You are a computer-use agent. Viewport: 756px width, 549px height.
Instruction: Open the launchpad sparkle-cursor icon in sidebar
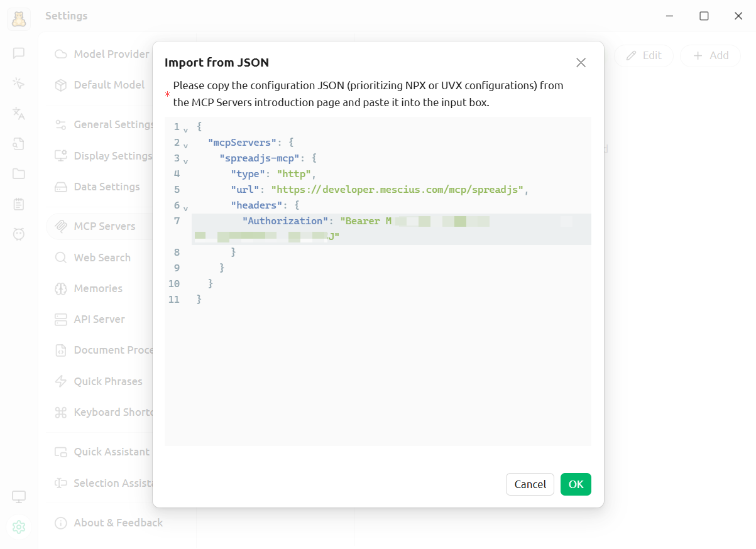point(19,83)
